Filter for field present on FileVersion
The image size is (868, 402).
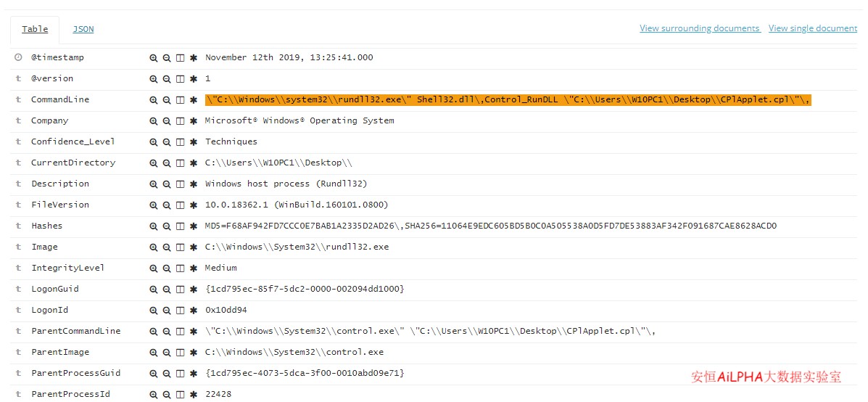pyautogui.click(x=194, y=205)
